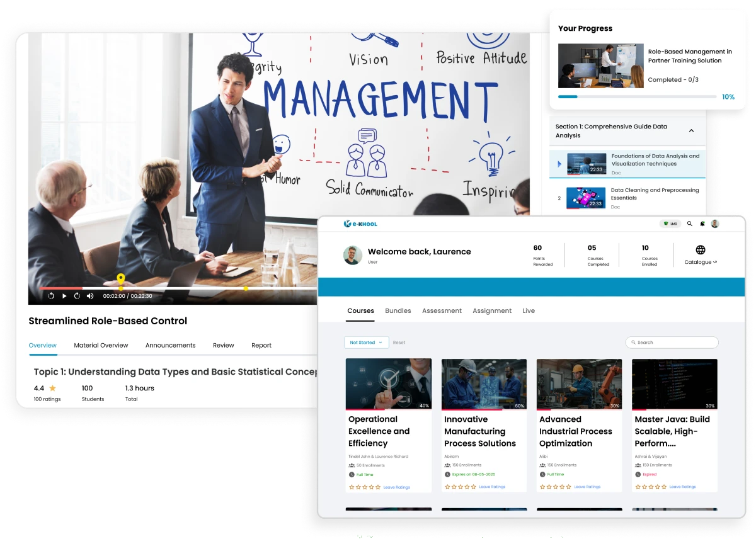Open the user profile avatar menu
The image size is (756, 539).
tap(714, 224)
